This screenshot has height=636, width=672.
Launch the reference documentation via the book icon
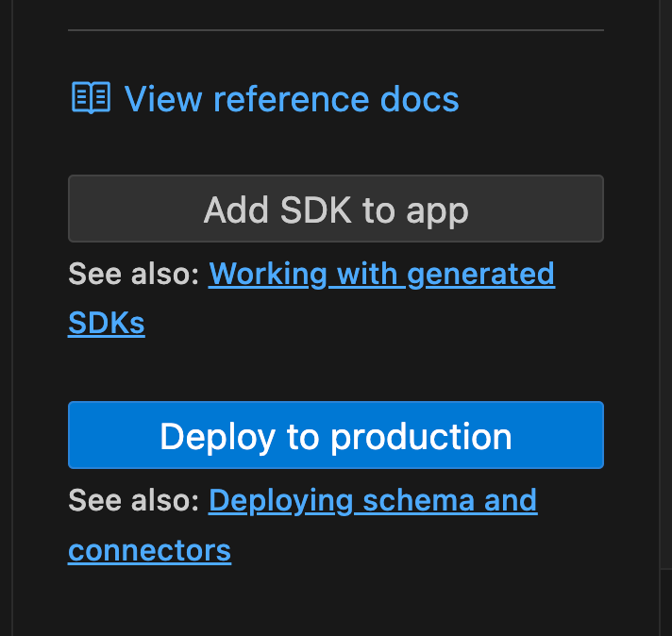tap(91, 98)
